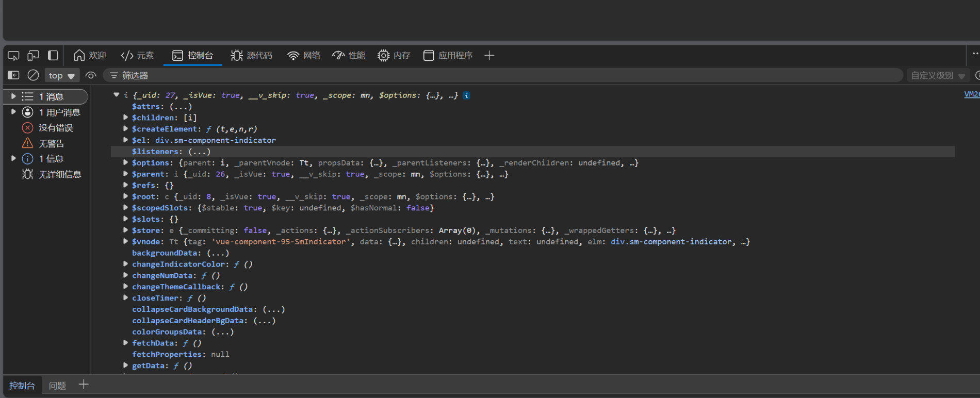Click the blue info badge after object

point(466,95)
